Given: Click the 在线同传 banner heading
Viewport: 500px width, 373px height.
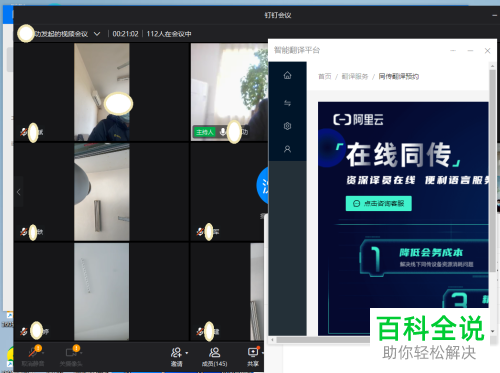Looking at the screenshot, I should click(399, 155).
